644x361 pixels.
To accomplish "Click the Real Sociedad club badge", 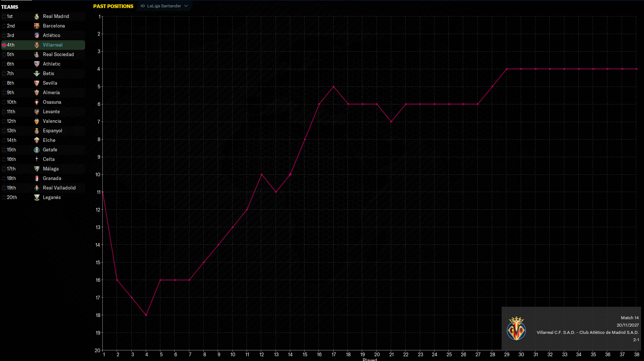I will (x=37, y=55).
